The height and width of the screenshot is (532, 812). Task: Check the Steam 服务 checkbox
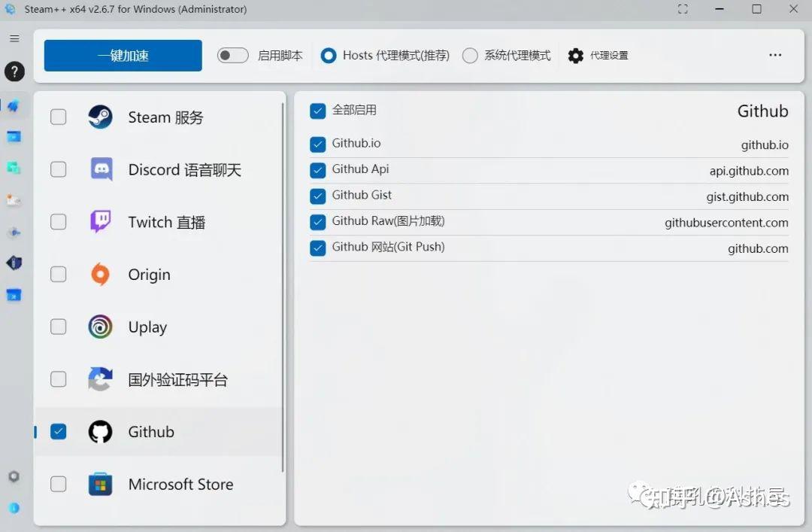[59, 117]
